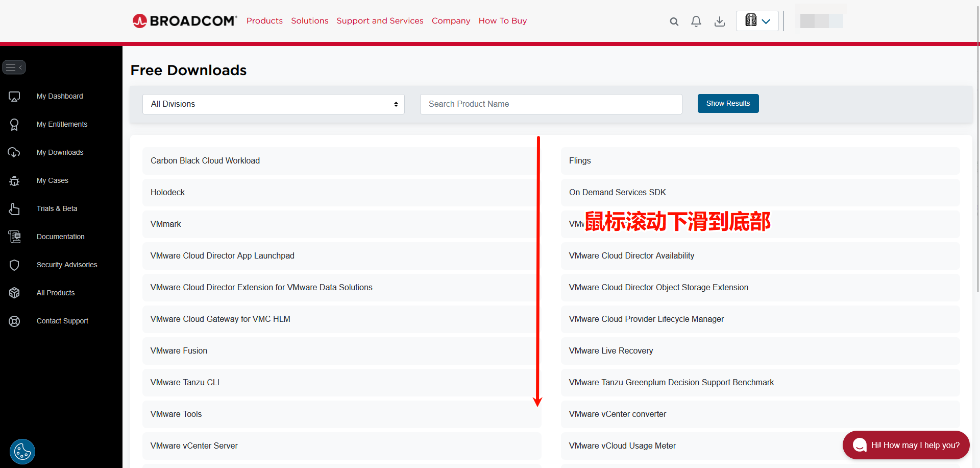This screenshot has height=468, width=980.
Task: Open Holodeck product row
Action: click(x=341, y=193)
